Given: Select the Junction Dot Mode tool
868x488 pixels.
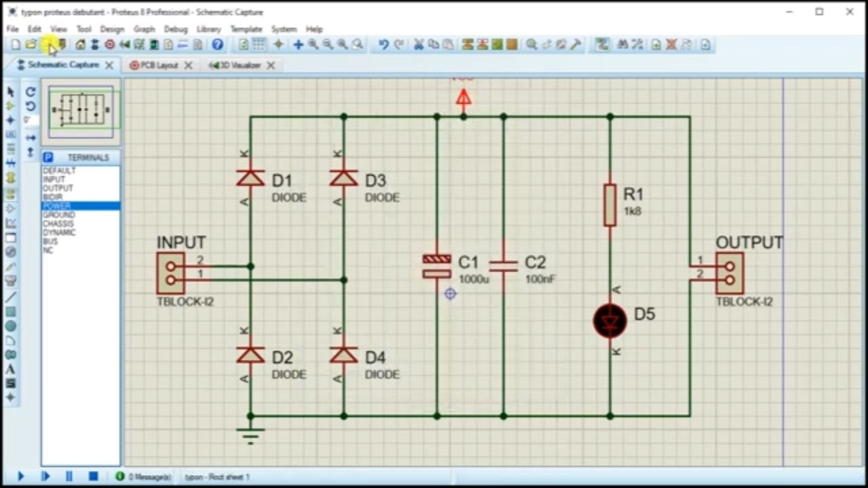Looking at the screenshot, I should (10, 121).
